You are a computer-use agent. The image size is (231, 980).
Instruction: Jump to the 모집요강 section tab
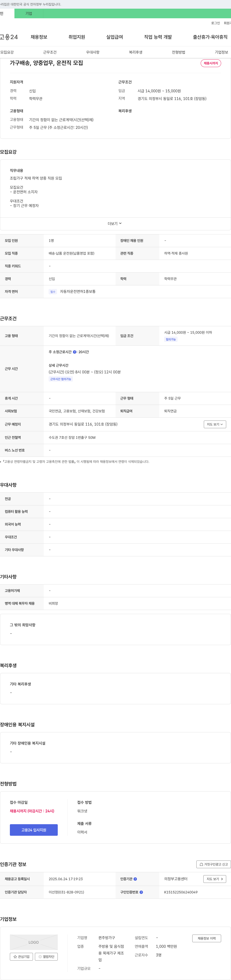pyautogui.click(x=7, y=52)
